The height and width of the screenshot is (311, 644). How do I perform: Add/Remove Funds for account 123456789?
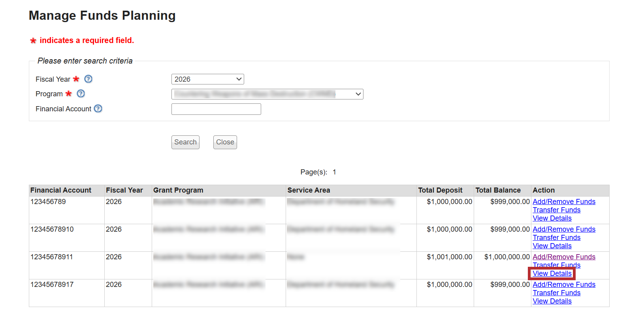[564, 202]
